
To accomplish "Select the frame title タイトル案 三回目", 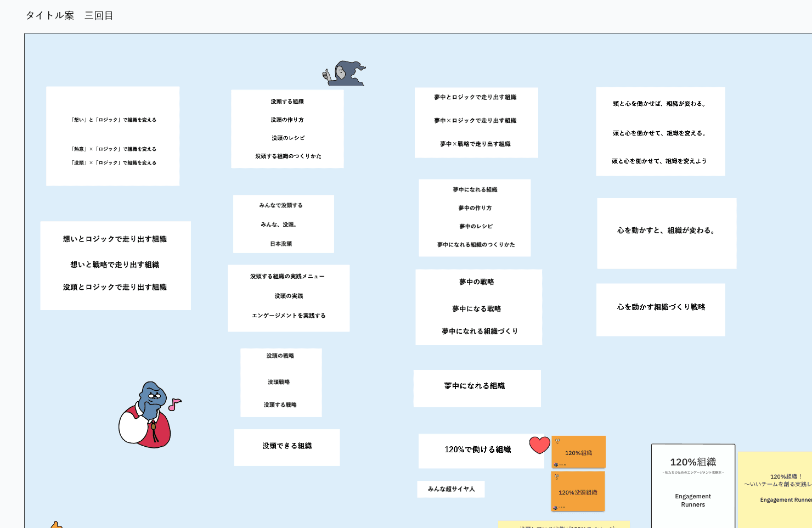I will [x=69, y=15].
